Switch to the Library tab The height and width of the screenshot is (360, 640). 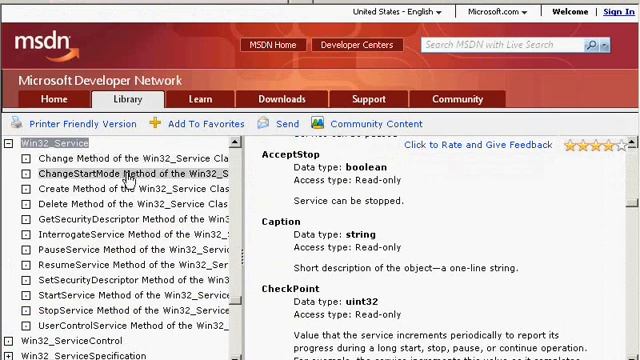(x=128, y=99)
